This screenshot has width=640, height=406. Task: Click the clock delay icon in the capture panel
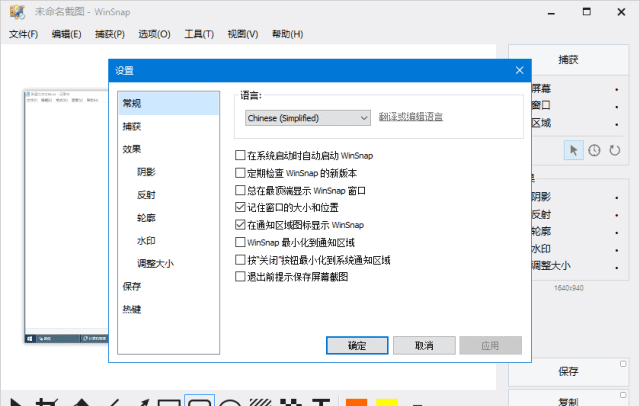[594, 150]
